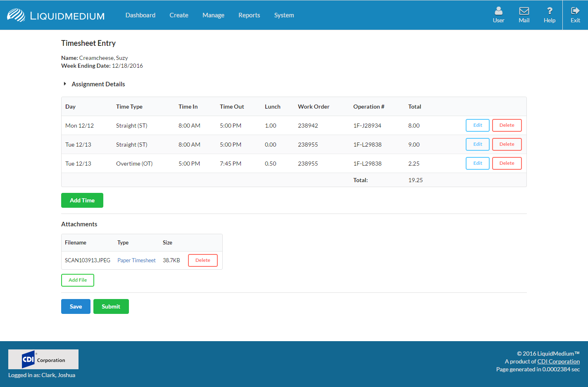Open the Mail envelope icon
This screenshot has width=588, height=387.
[524, 11]
